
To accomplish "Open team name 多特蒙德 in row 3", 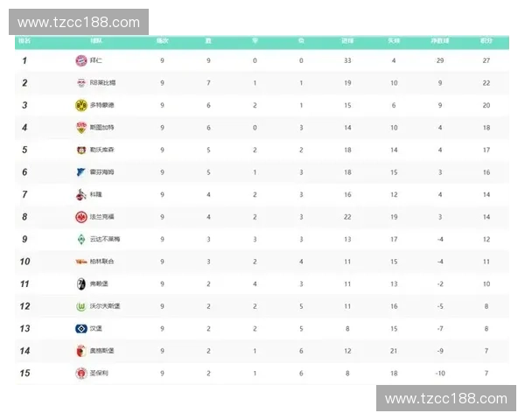I will (x=101, y=105).
